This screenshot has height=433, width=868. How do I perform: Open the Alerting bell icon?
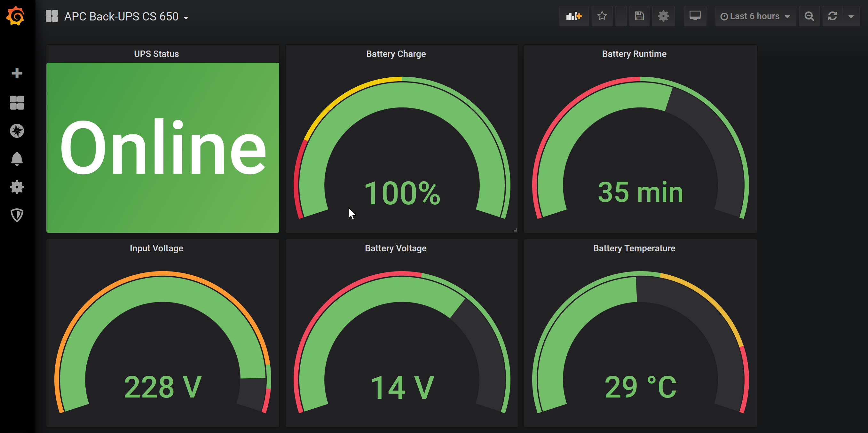[17, 159]
